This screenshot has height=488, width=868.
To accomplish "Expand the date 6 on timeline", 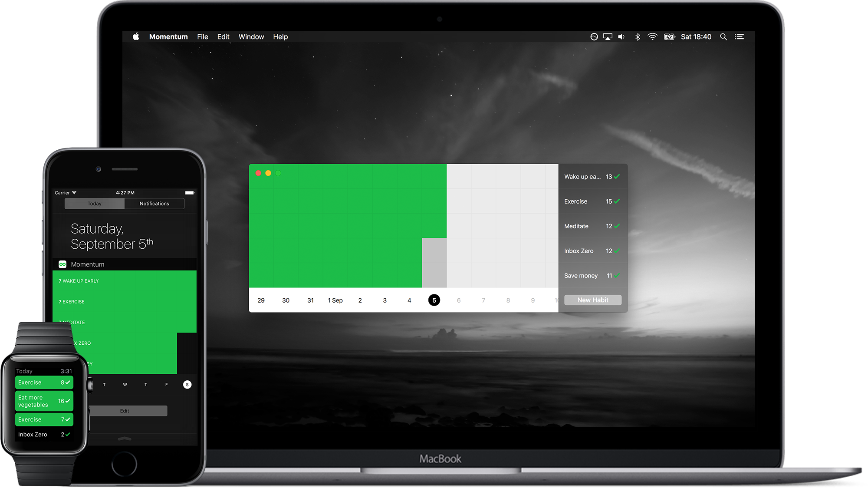I will click(x=458, y=300).
